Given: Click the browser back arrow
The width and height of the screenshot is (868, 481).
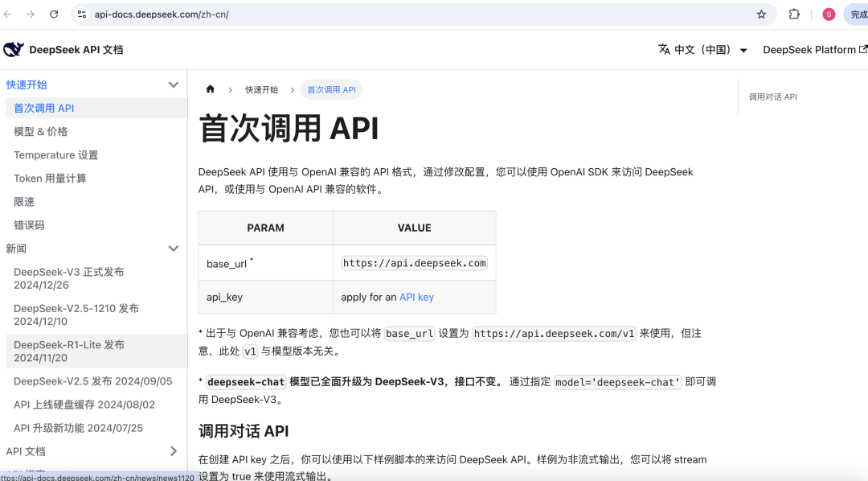Looking at the screenshot, I should tap(8, 14).
